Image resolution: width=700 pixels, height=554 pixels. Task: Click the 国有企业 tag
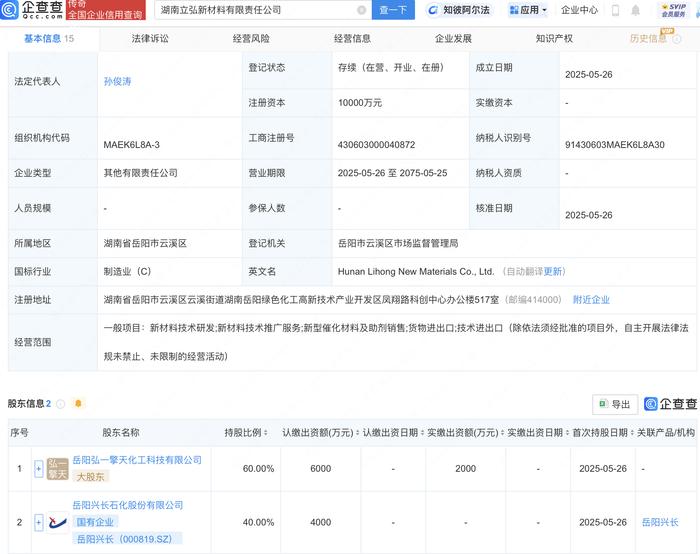[95, 522]
